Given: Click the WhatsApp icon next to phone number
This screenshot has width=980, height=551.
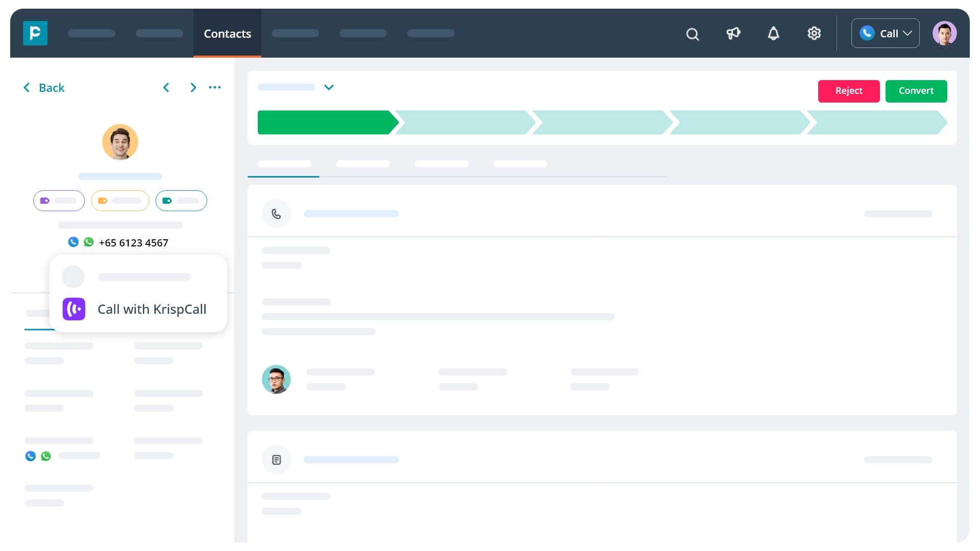Looking at the screenshot, I should click(x=88, y=242).
